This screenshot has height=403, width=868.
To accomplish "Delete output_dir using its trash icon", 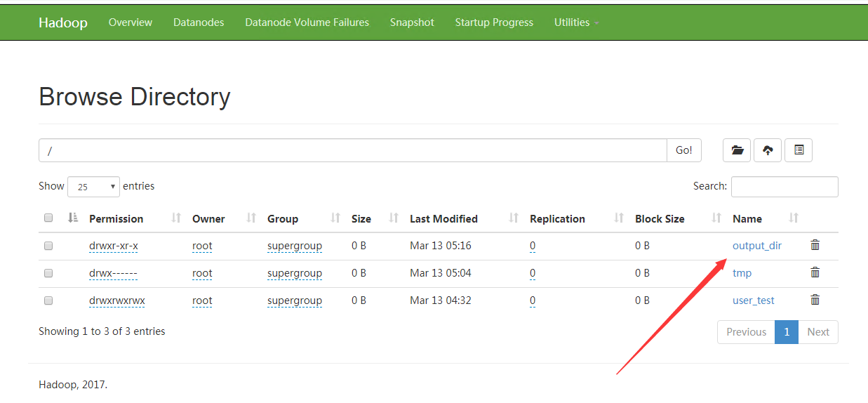I will click(815, 245).
